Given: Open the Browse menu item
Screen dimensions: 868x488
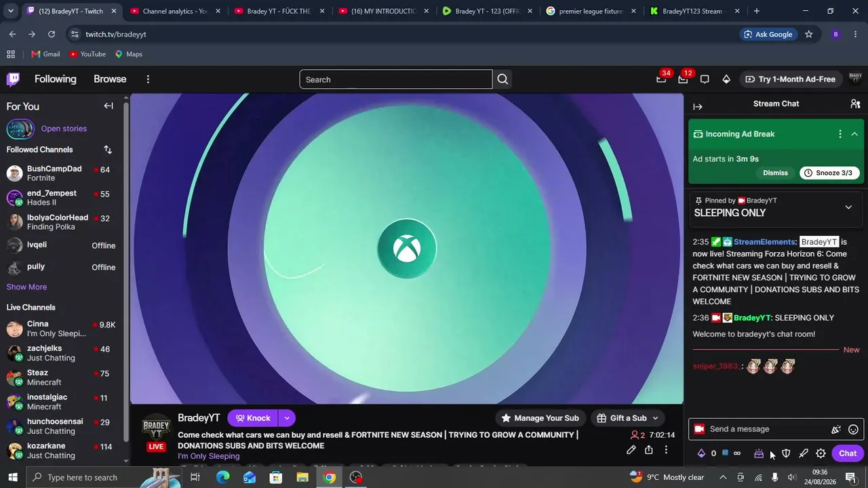Looking at the screenshot, I should tap(110, 79).
